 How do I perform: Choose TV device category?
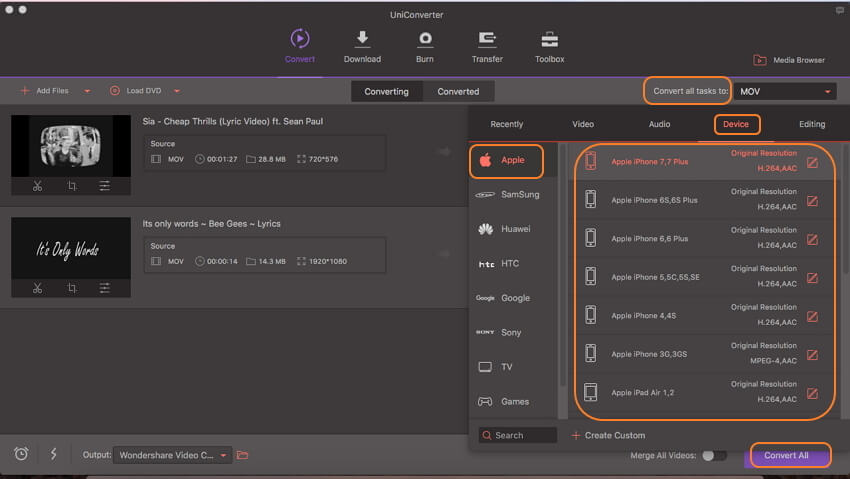click(x=513, y=367)
